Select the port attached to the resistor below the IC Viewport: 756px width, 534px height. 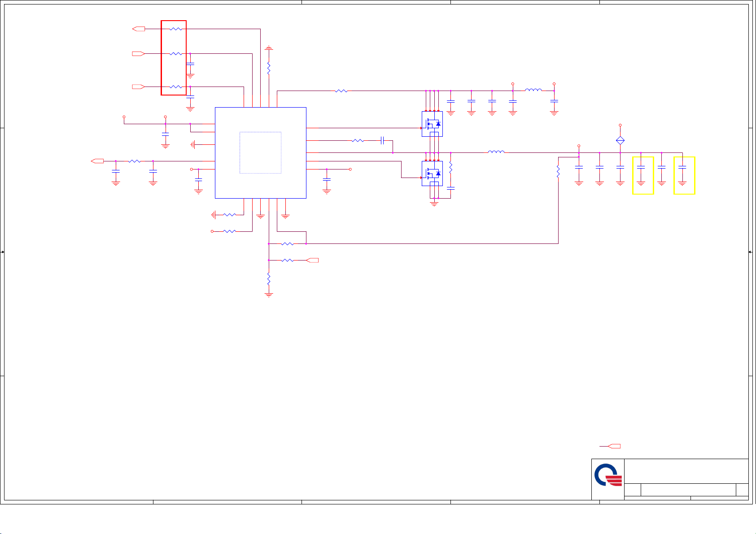point(312,260)
